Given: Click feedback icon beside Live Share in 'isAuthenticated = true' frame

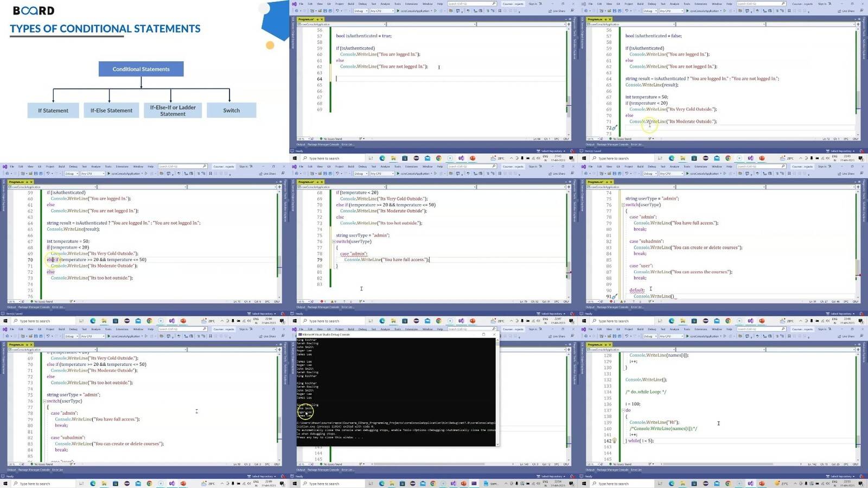Looking at the screenshot, I should click(x=572, y=11).
